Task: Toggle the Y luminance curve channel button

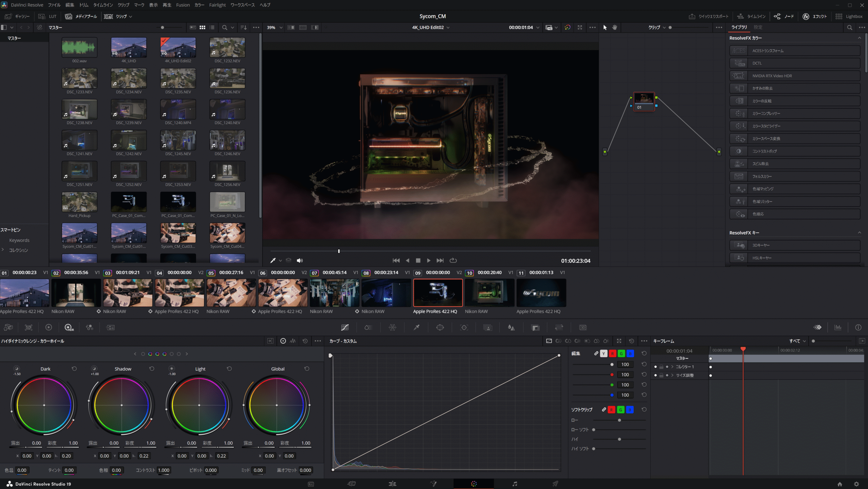Action: [x=604, y=353]
